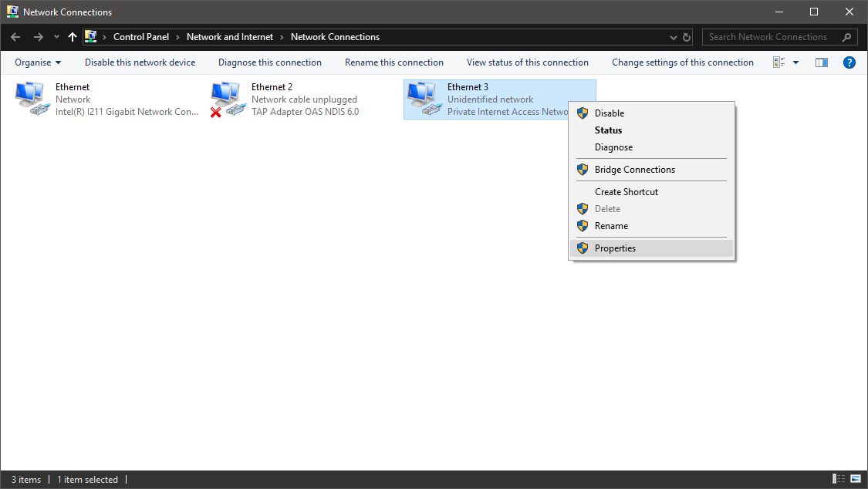
Task: Click Change settings of this connection
Action: point(683,62)
